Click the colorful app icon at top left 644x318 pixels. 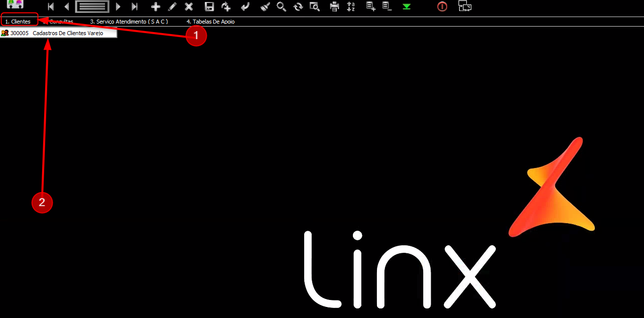click(x=15, y=5)
